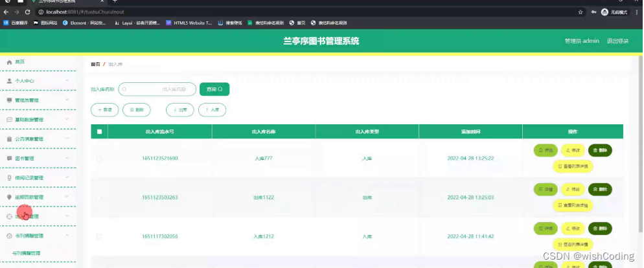Viewport: 644px width, 268px height.
Task: Click 详情 for row 入库777
Action: [546, 151]
